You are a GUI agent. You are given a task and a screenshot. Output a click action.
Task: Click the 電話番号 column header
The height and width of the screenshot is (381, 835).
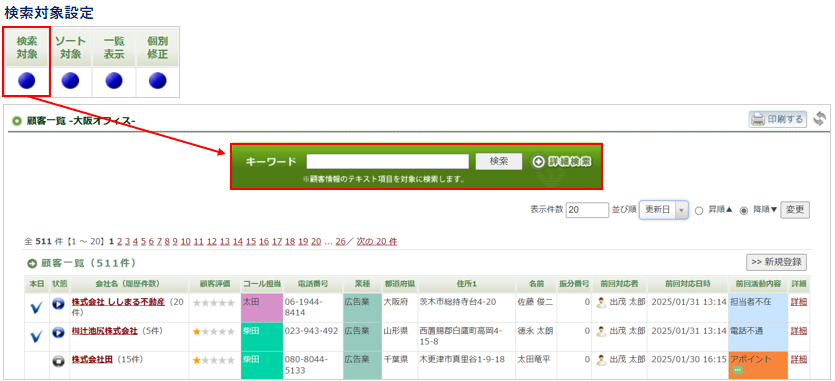click(x=312, y=284)
